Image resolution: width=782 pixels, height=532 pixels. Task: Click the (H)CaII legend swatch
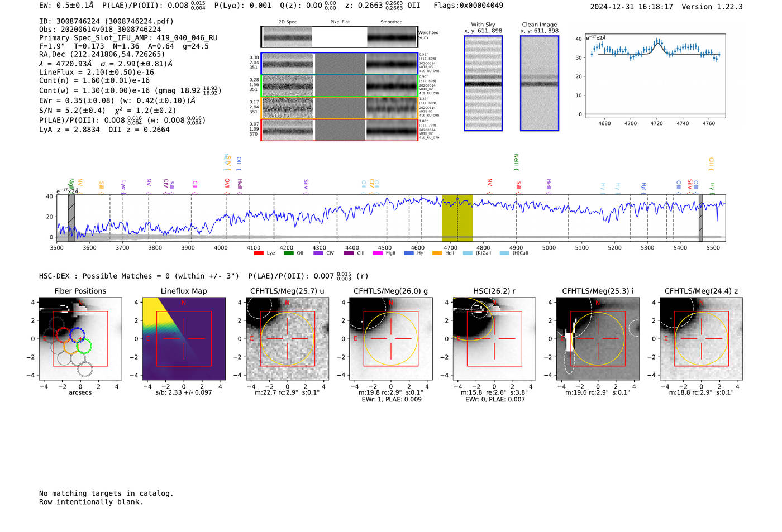tap(504, 253)
